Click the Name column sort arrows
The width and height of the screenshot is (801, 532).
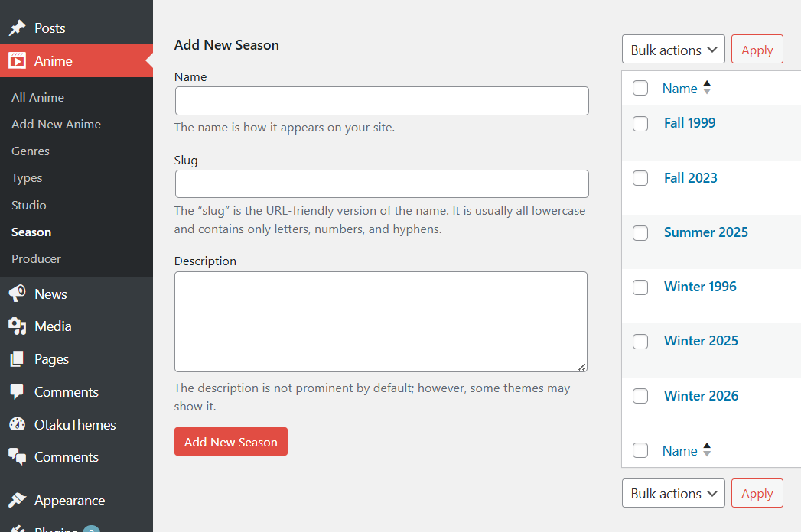click(x=706, y=87)
